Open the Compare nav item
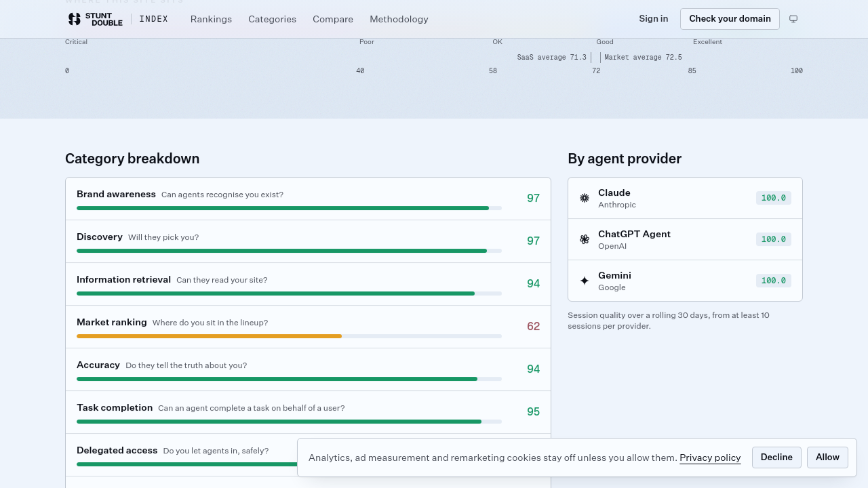 click(333, 19)
